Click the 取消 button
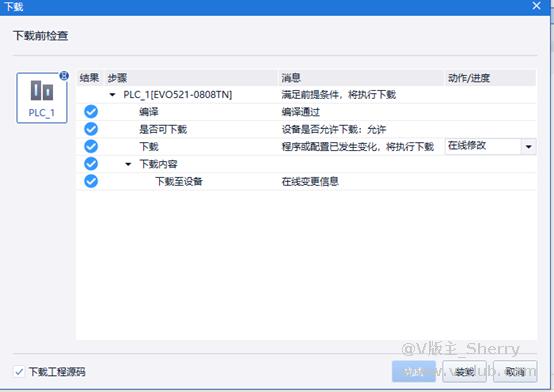Screen dimensions: 554x392 515,371
